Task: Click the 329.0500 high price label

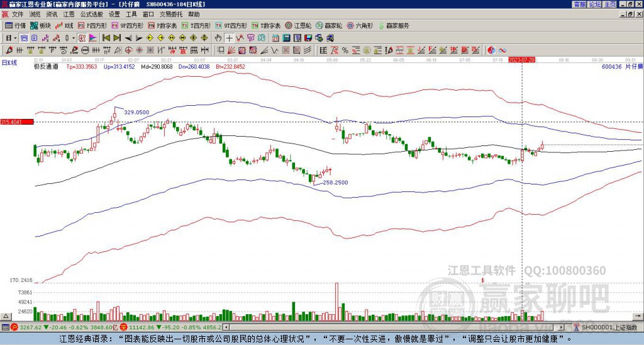Action: [136, 112]
